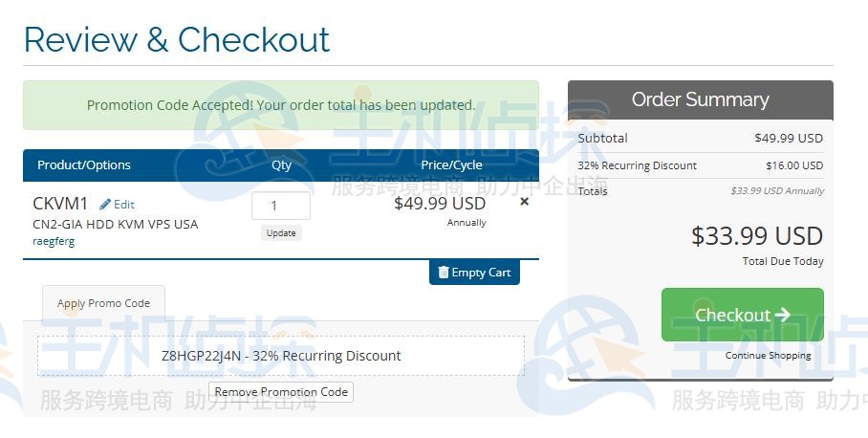Click the pencil Edit icon beside CKVM1
868x438 pixels.
coord(106,204)
